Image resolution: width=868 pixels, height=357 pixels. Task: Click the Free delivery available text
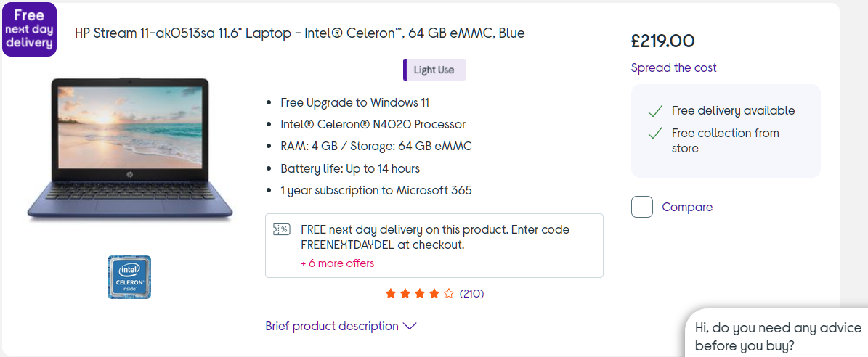pyautogui.click(x=733, y=110)
